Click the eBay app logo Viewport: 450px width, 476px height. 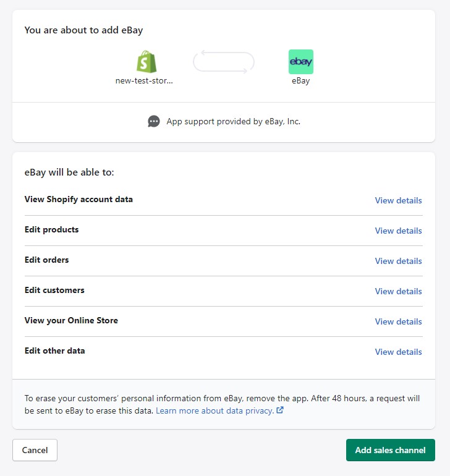300,62
